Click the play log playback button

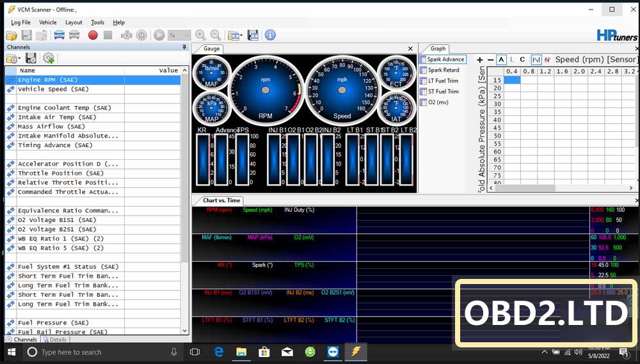click(159, 35)
